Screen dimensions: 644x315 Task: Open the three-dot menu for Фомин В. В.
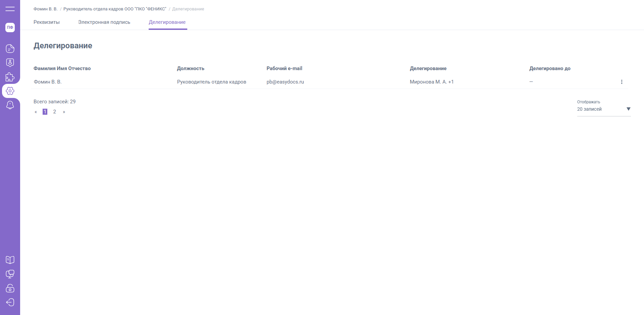pos(622,82)
